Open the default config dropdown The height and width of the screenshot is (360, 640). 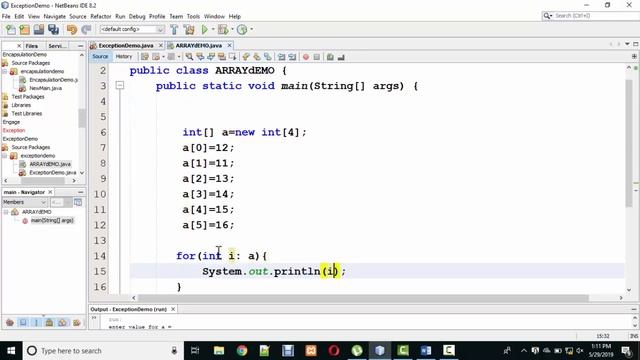click(x=132, y=29)
